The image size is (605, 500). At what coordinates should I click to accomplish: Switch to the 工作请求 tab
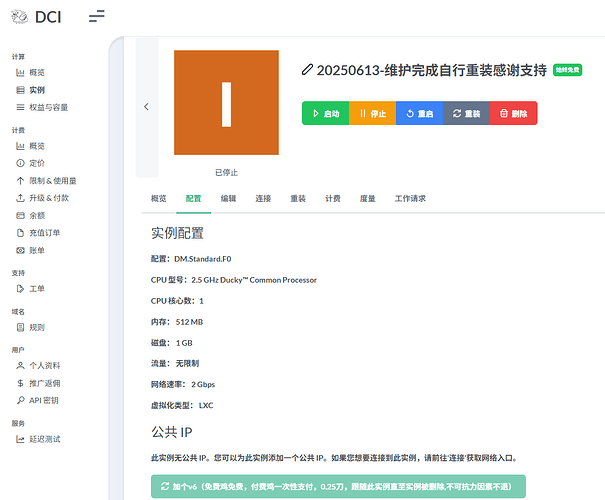[410, 198]
